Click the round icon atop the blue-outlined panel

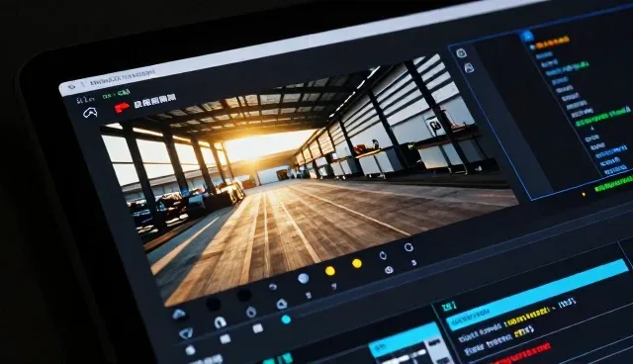[462, 52]
